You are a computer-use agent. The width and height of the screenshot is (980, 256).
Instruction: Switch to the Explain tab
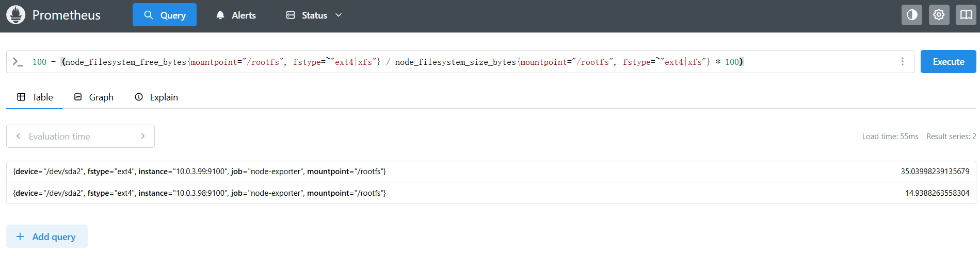click(156, 97)
